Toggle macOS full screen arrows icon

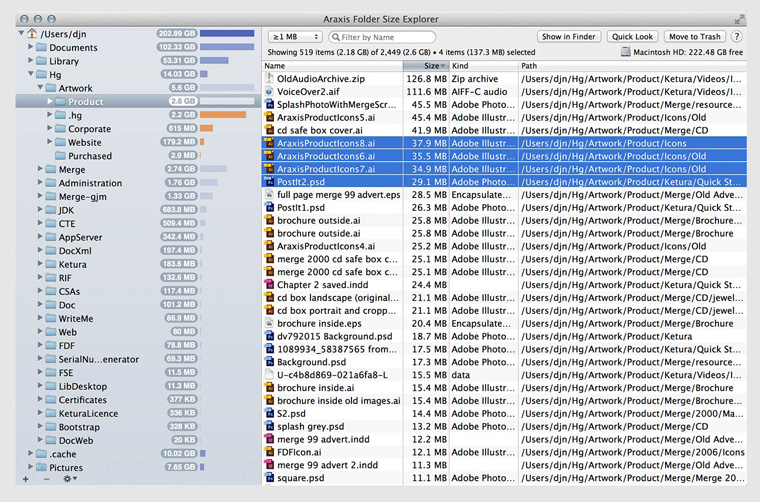tap(740, 18)
